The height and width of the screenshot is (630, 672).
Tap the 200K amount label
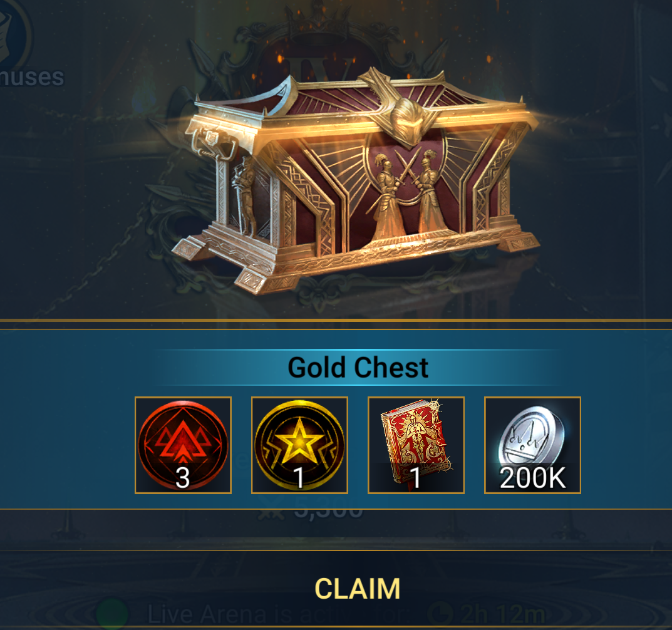[x=533, y=478]
